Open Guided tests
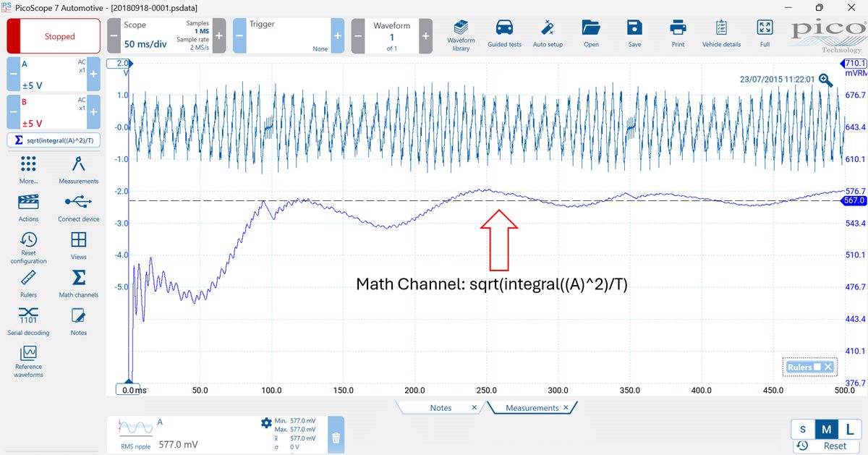868x455 pixels. [504, 35]
